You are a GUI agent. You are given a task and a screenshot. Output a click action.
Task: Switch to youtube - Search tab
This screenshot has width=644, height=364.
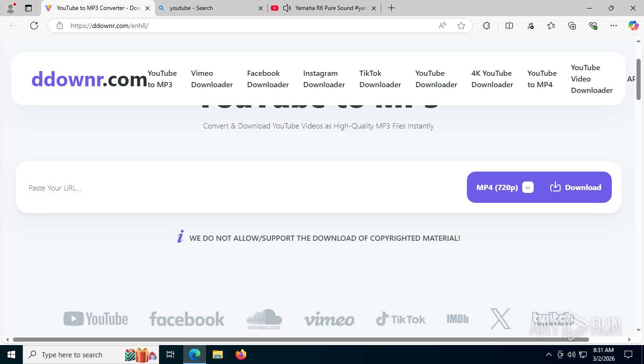(x=211, y=8)
